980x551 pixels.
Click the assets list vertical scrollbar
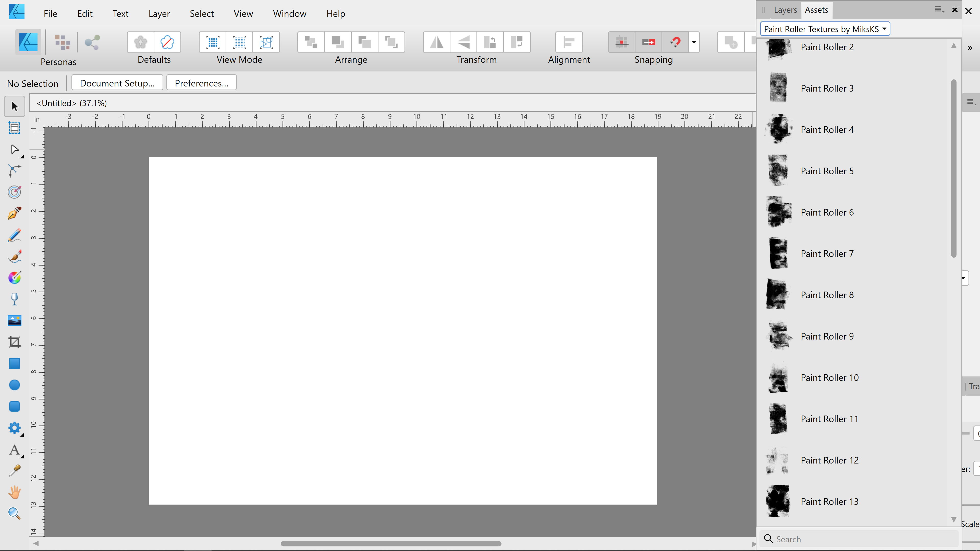point(953,168)
